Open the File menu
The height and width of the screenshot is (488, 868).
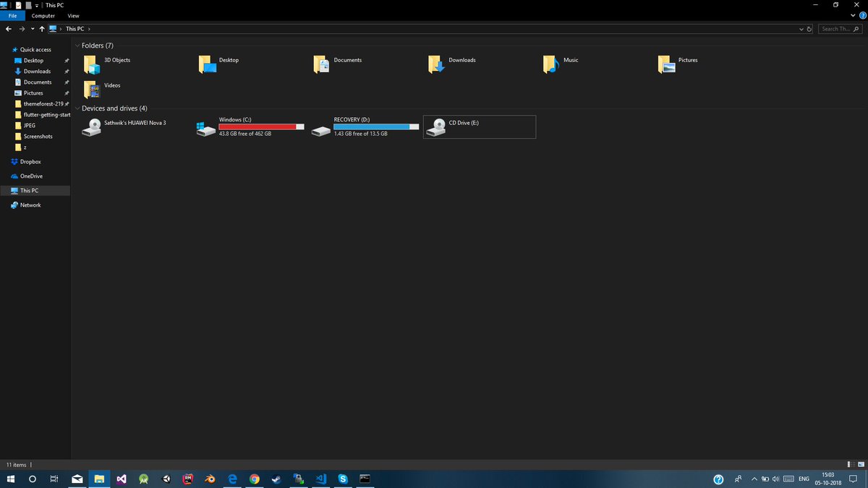click(x=12, y=15)
